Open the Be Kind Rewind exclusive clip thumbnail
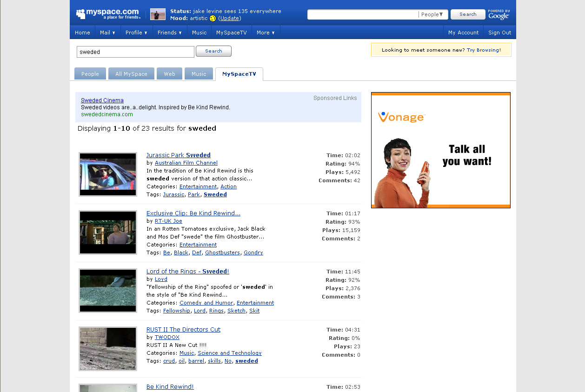 [108, 232]
